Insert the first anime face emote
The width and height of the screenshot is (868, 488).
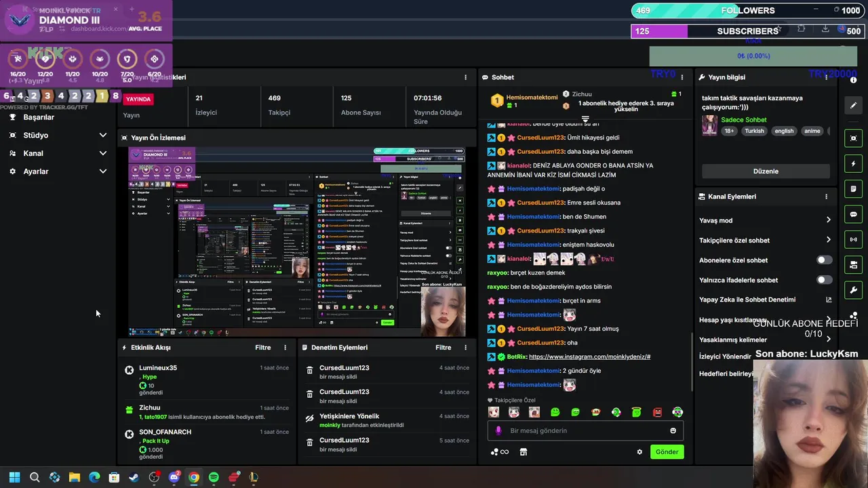pyautogui.click(x=494, y=412)
